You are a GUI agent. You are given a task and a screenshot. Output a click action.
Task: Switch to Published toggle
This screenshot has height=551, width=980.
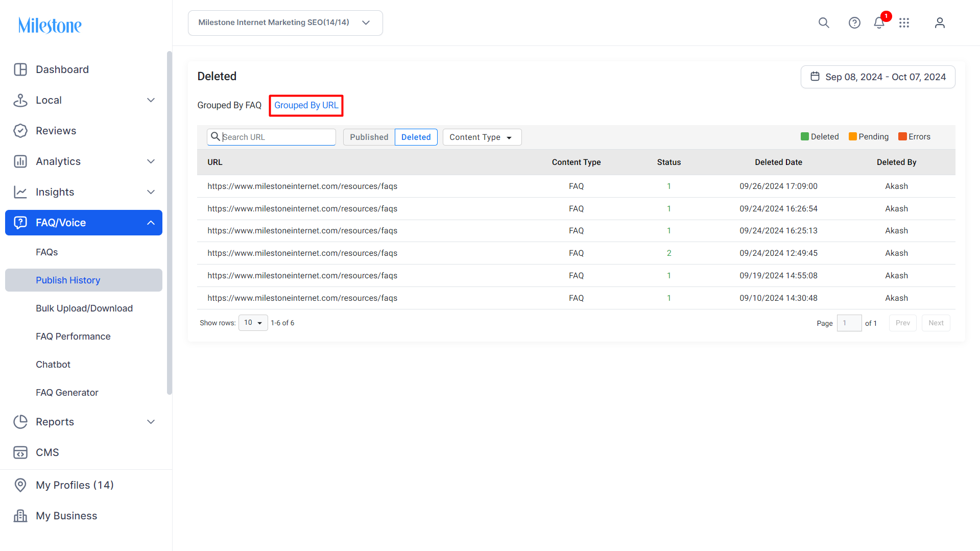click(369, 137)
